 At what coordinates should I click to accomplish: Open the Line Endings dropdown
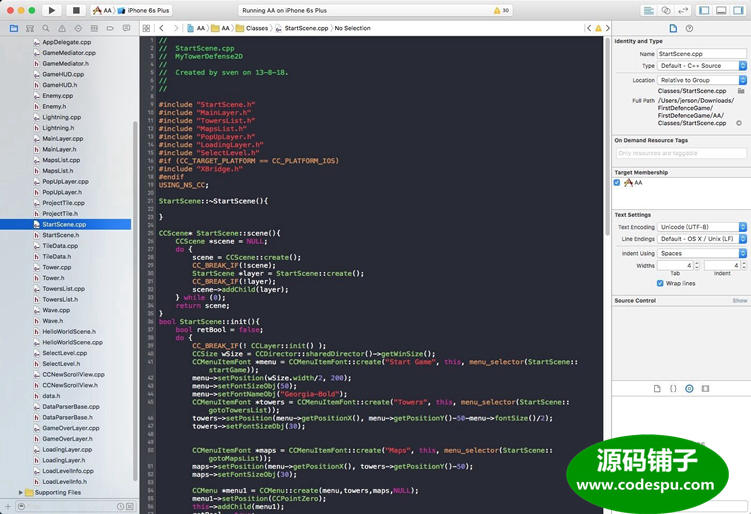[x=702, y=239]
